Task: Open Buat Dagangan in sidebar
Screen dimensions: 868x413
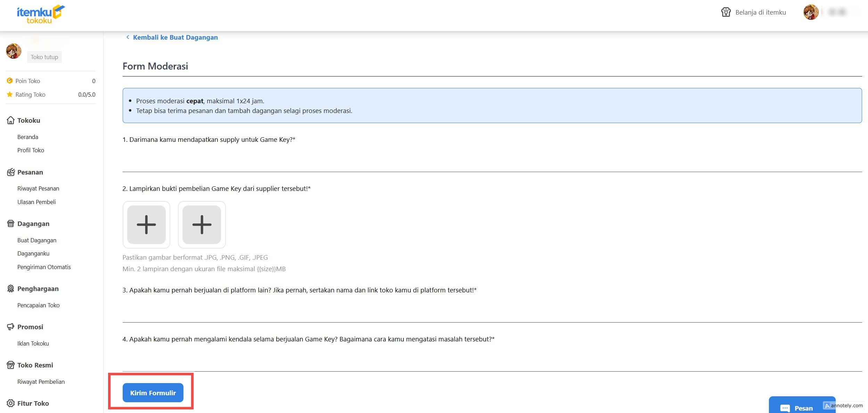Action: [37, 240]
